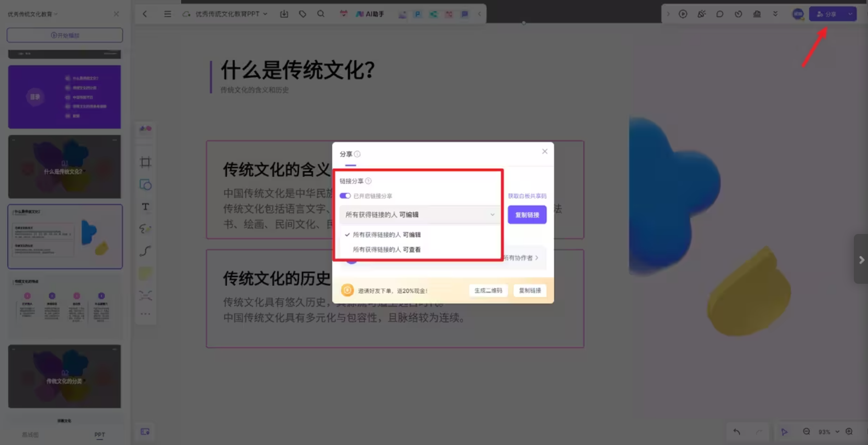Expand the 优秀传统文化教育 panel title dropdown
This screenshot has height=445, width=868.
click(x=32, y=14)
